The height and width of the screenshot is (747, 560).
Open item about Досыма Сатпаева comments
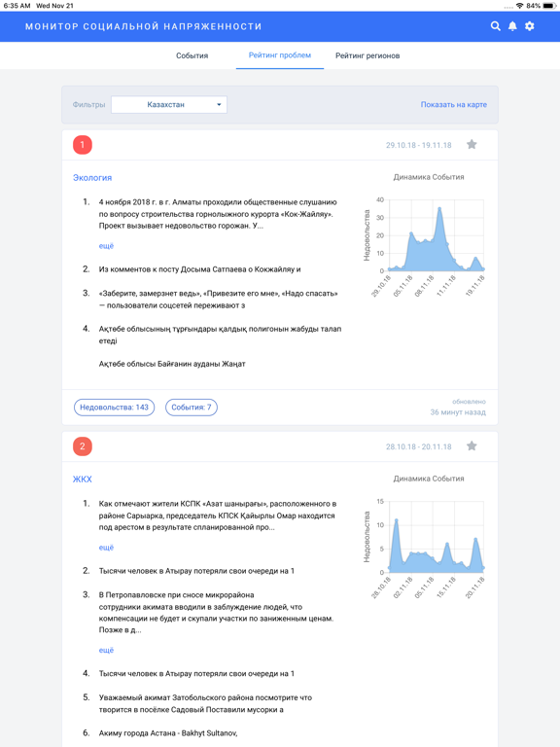tap(199, 269)
